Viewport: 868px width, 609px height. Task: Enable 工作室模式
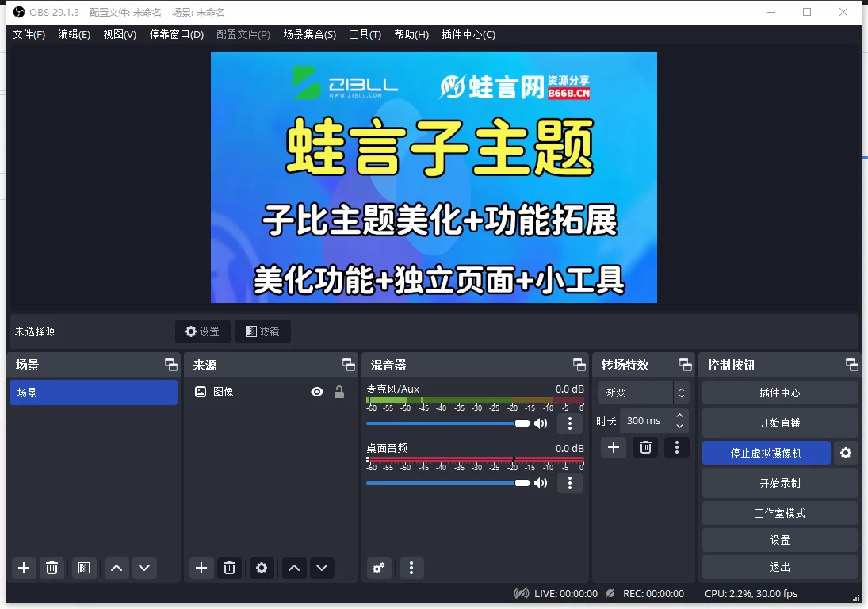pyautogui.click(x=779, y=512)
